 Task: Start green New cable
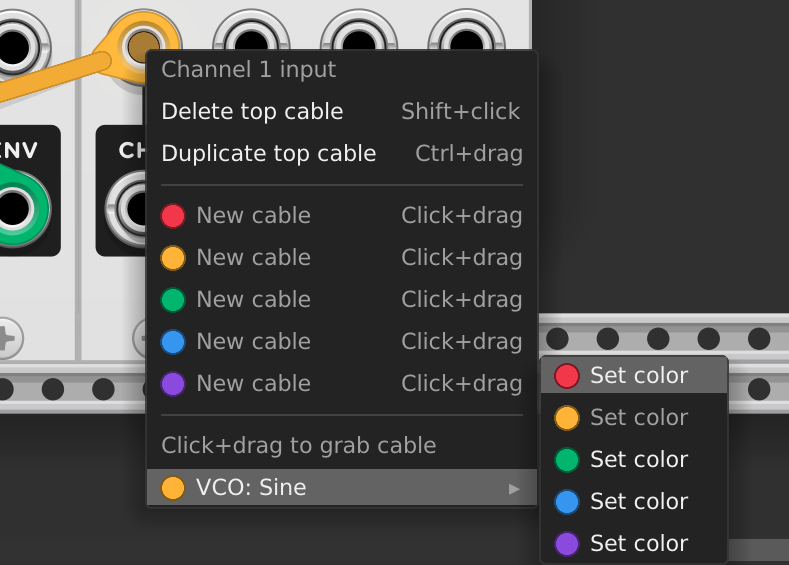342,299
